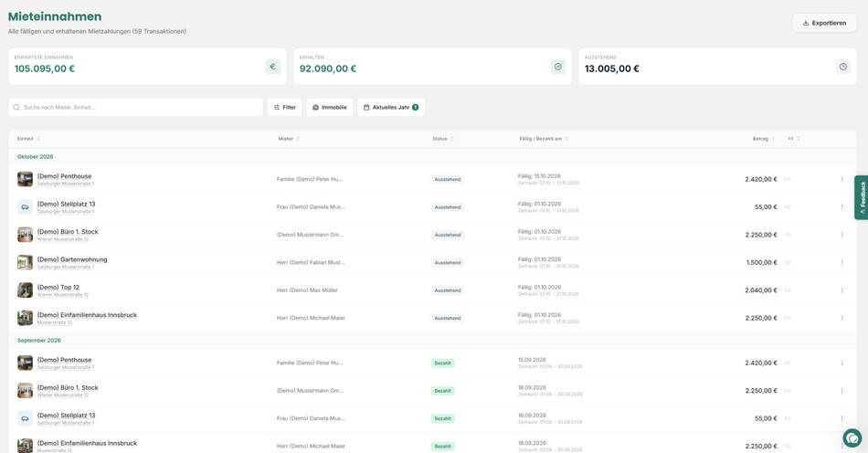The image size is (868, 453).
Task: Sort table by Betrag column
Action: tap(763, 139)
